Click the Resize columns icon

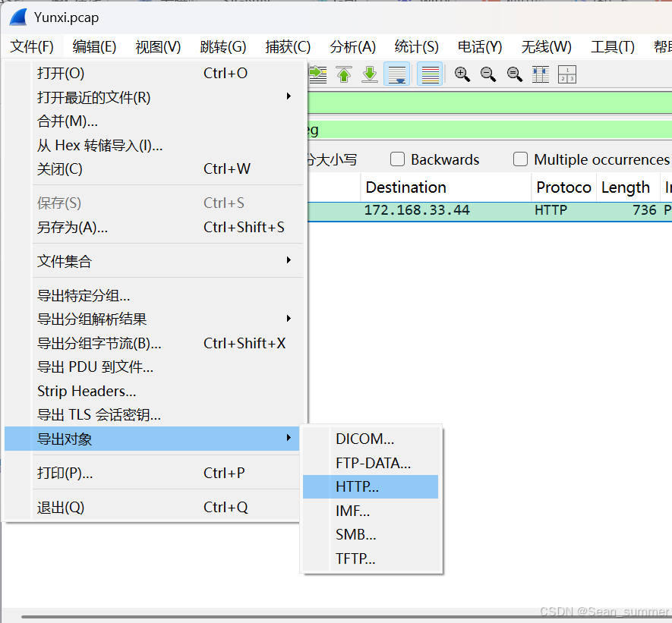[x=541, y=74]
